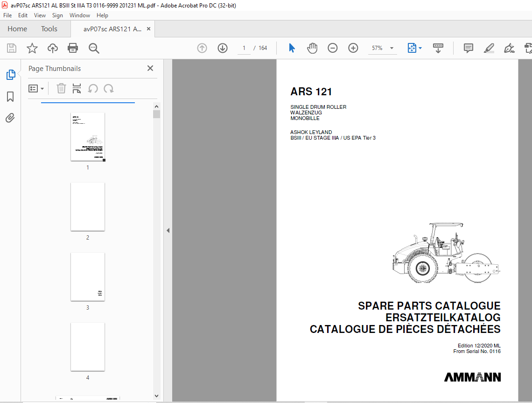The width and height of the screenshot is (532, 403).
Task: Click the Save file icon
Action: point(12,48)
